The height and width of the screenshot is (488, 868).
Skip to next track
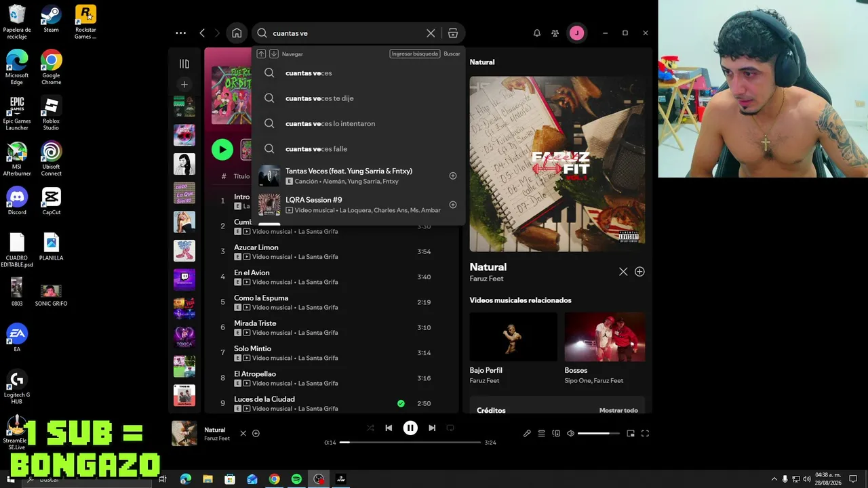[432, 428]
